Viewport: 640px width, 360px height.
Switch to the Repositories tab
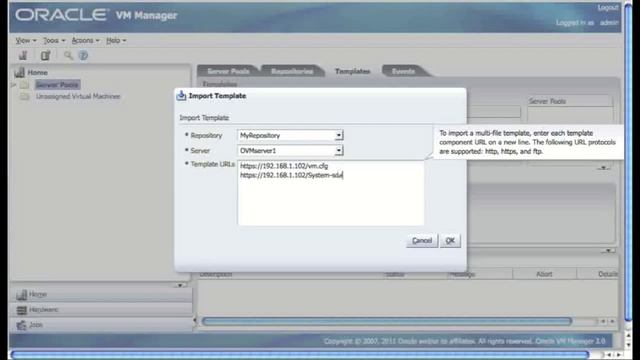click(292, 71)
